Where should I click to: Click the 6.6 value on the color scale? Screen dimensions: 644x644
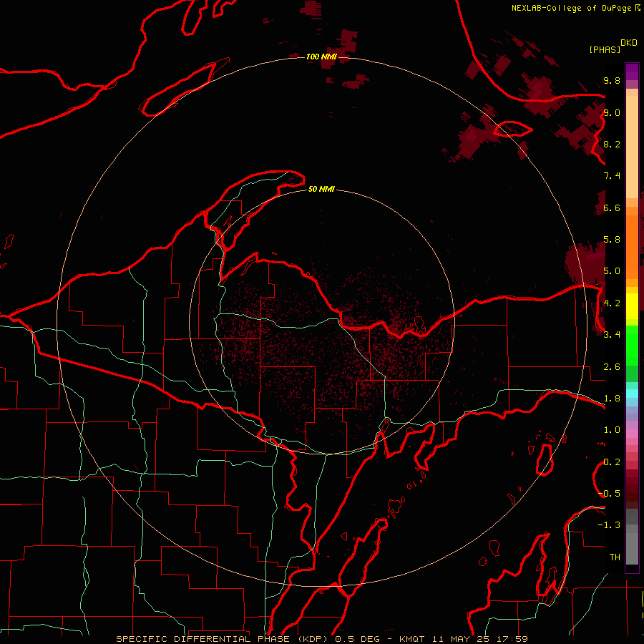point(612,208)
